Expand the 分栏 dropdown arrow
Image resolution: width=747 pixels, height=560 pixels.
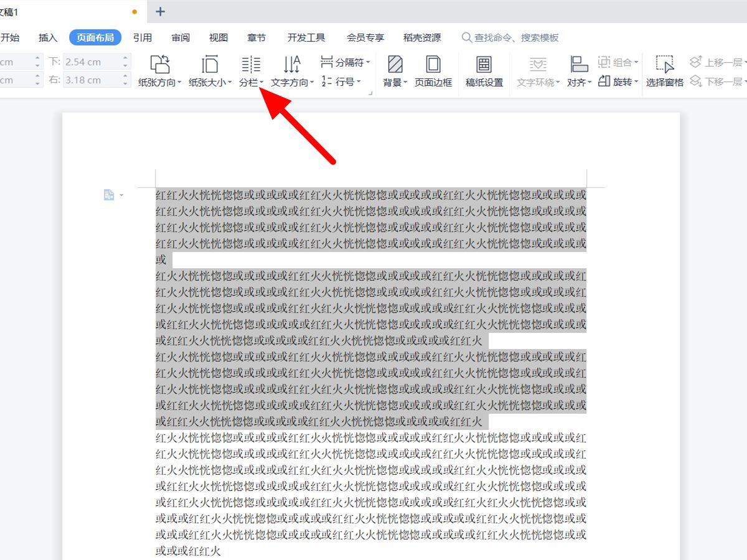(x=261, y=83)
